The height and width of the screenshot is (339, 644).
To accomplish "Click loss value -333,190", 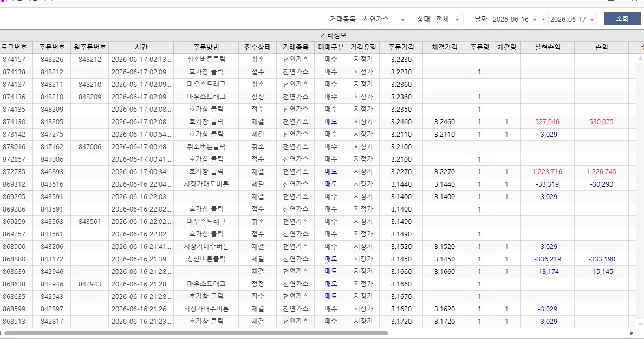I will coord(601,259).
